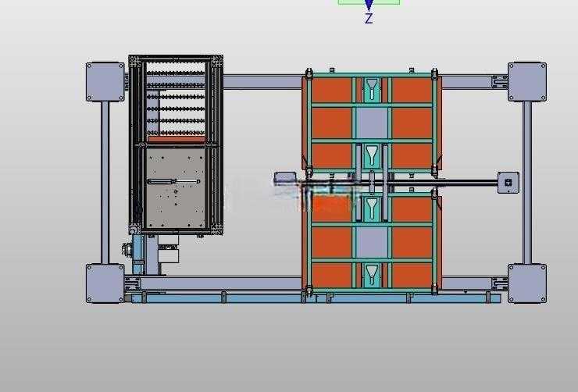Select the green view-orientation box above Z arrow
Screen dimensions: 578x392
pyautogui.click(x=369, y=2)
